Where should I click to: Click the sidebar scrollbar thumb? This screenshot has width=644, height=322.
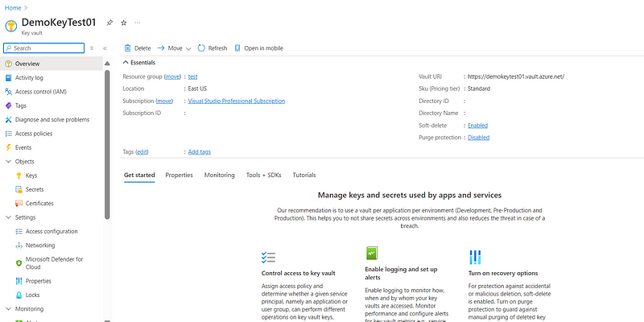point(107,145)
